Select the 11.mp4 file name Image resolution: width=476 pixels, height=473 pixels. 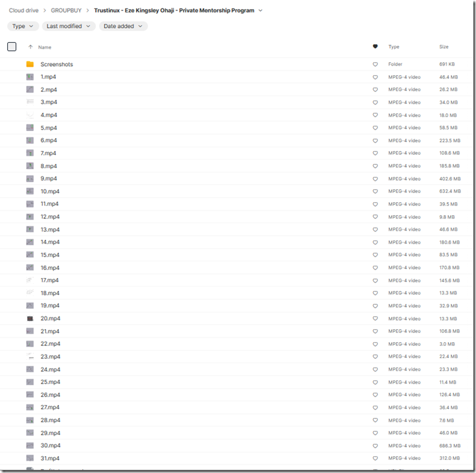pyautogui.click(x=49, y=204)
